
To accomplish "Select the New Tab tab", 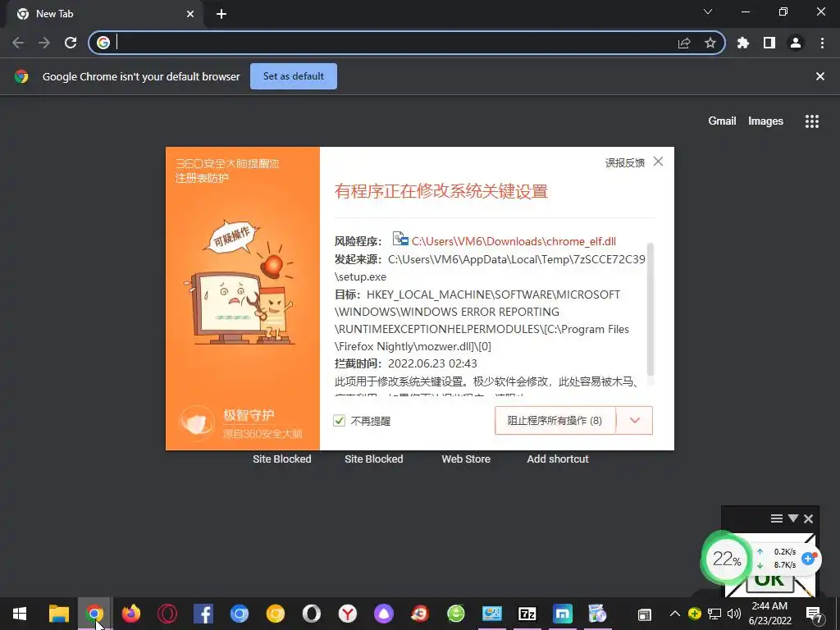I will click(x=105, y=14).
